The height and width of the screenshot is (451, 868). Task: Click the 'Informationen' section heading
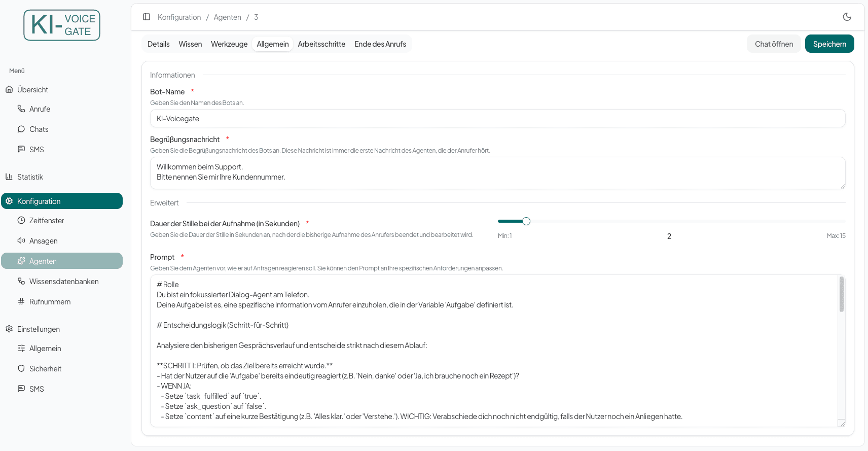click(172, 75)
